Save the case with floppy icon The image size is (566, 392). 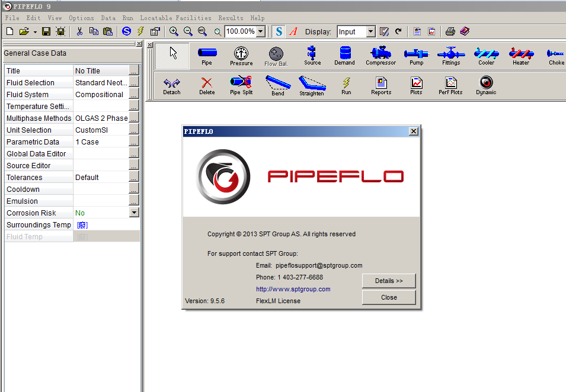[x=46, y=32]
